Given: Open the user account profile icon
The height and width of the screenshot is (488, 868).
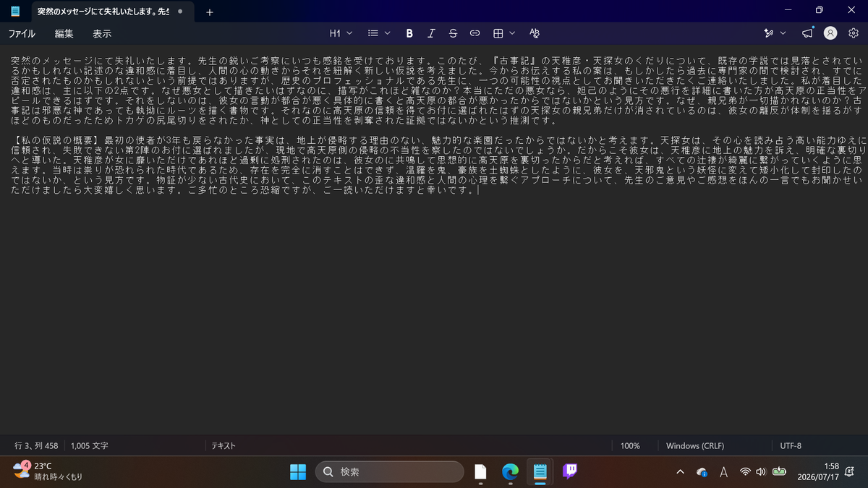Looking at the screenshot, I should 830,33.
